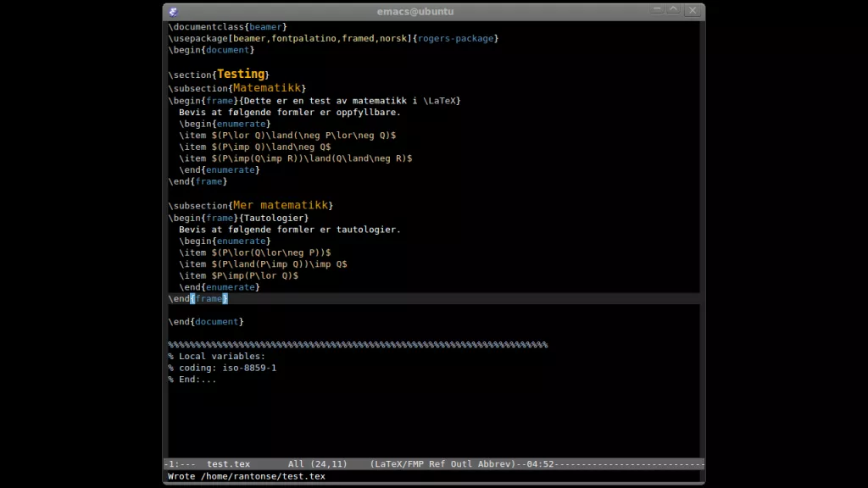Click on the \end{document} line

click(206, 322)
